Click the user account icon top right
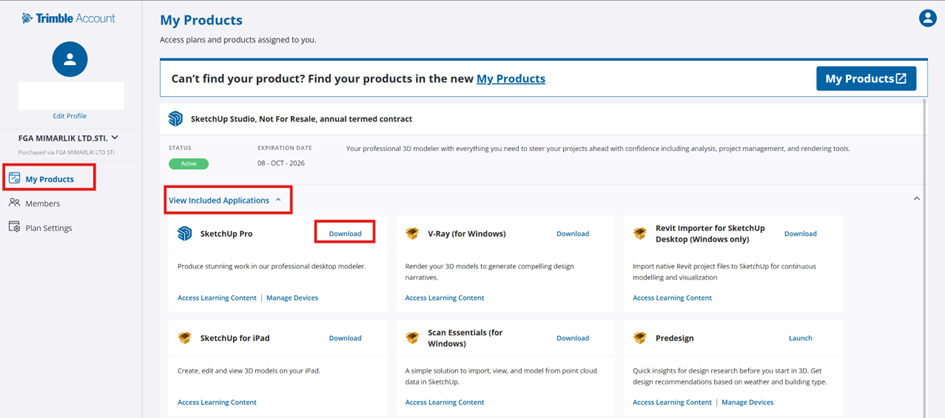945x418 pixels. (x=927, y=18)
